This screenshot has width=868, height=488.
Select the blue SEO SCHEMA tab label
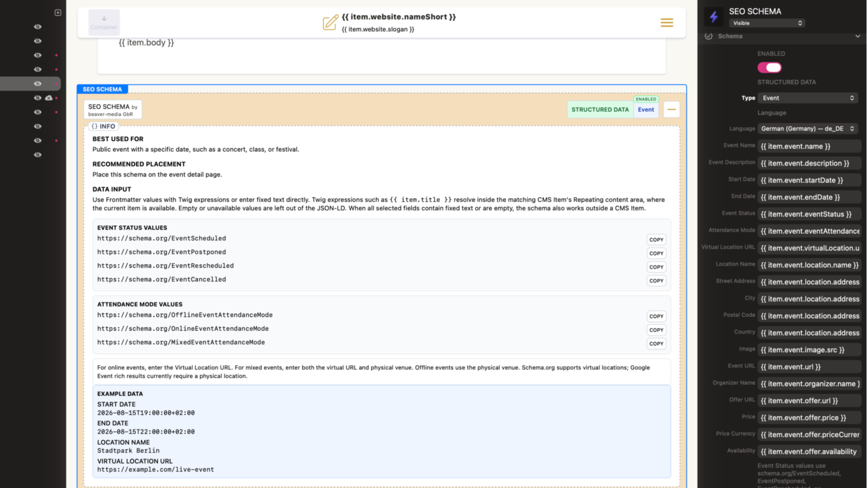click(102, 89)
